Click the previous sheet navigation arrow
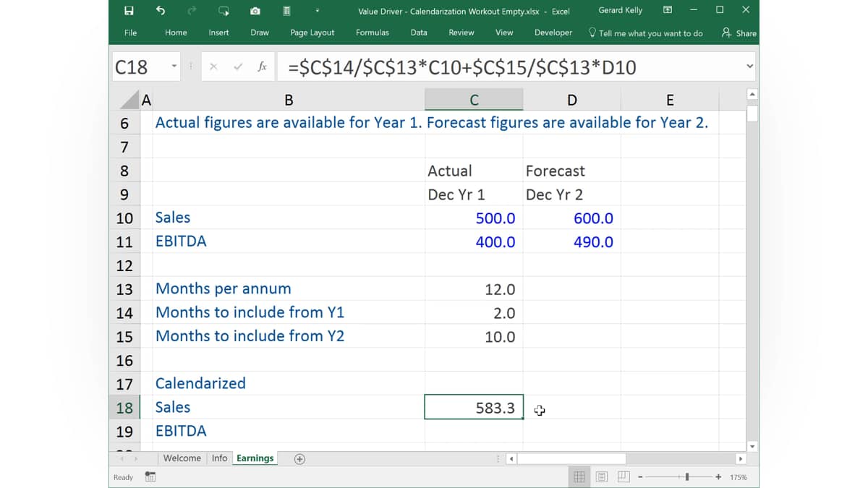Image resolution: width=868 pixels, height=488 pixels. 122,458
